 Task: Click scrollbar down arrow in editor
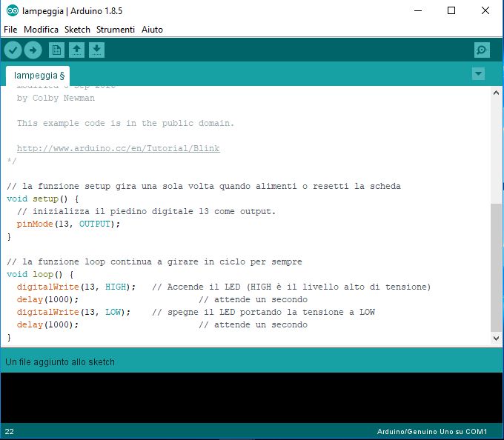(497, 338)
